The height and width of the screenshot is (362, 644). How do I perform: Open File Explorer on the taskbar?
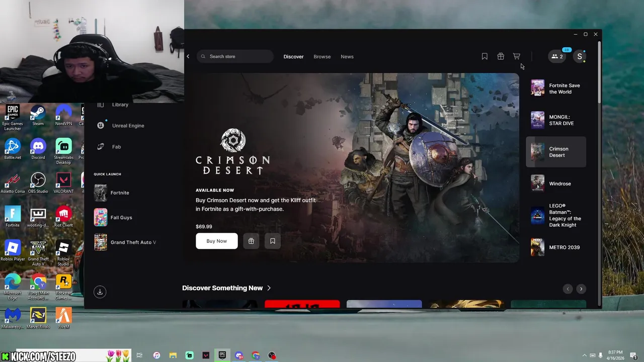(x=173, y=355)
